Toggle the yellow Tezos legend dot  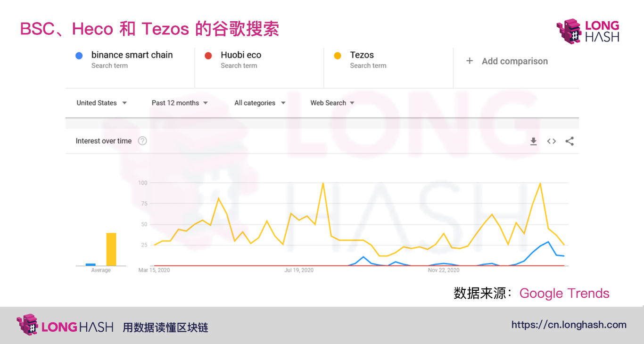pyautogui.click(x=338, y=56)
